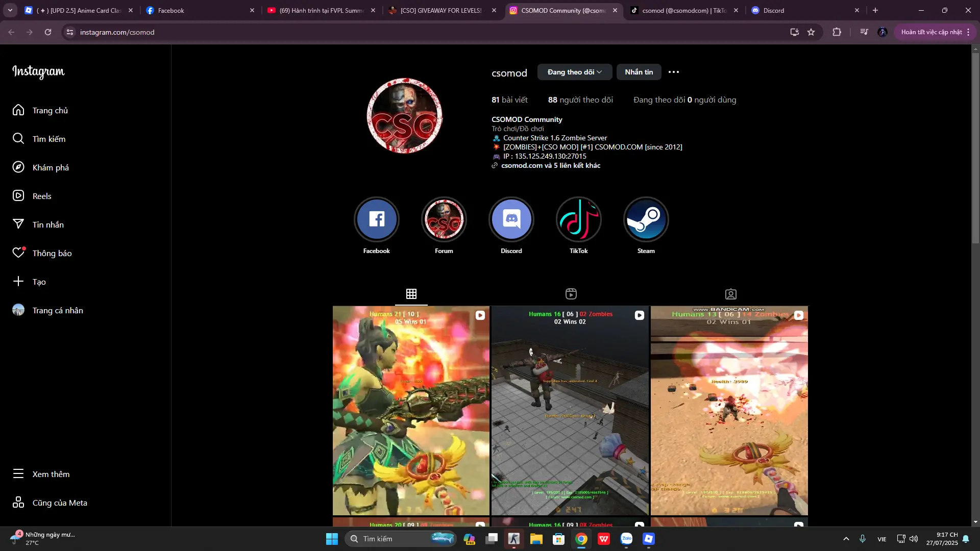Click the Nhắn tin message button
This screenshot has height=551, width=980.
tap(639, 72)
